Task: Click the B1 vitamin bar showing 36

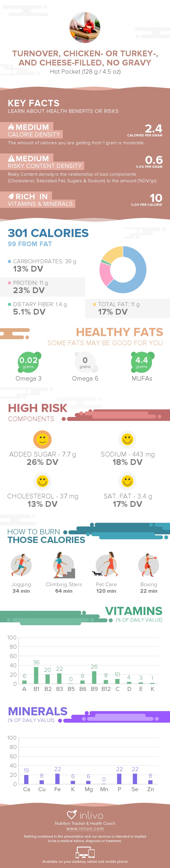Action: (x=36, y=675)
